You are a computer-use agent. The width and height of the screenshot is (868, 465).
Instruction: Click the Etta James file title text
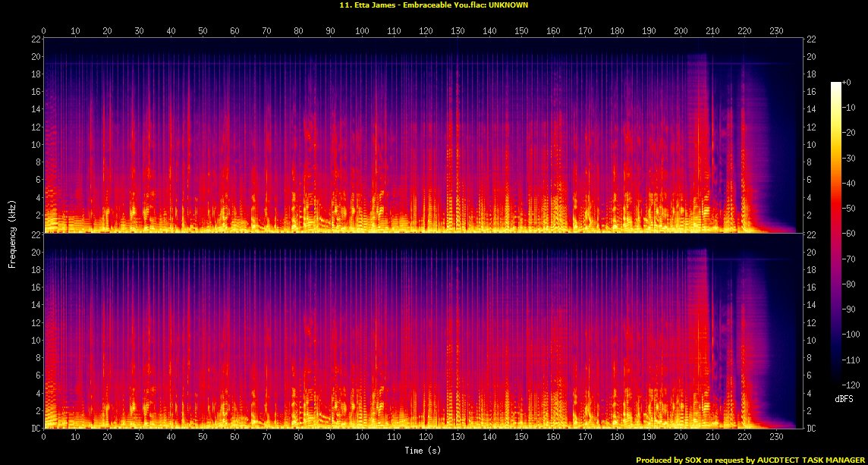(x=434, y=5)
